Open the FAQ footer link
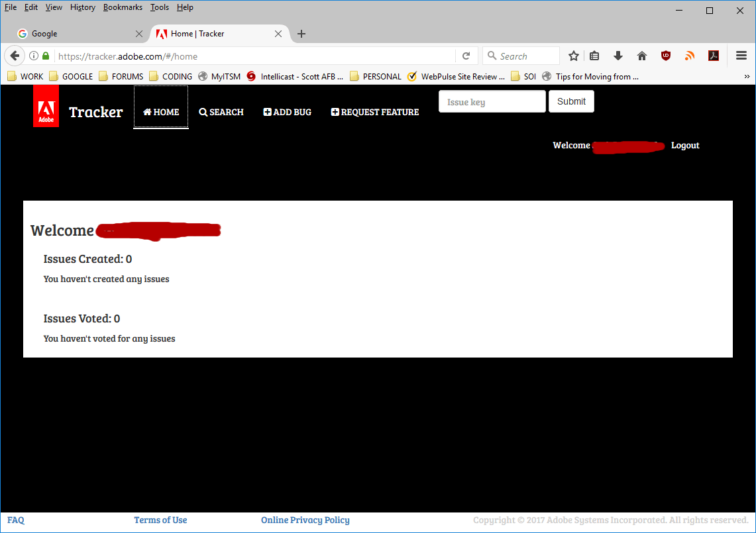The width and height of the screenshot is (756, 533). [x=16, y=520]
